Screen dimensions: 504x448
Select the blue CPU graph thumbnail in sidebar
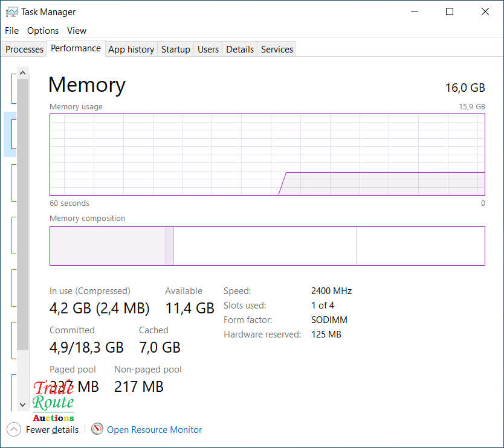point(13,88)
